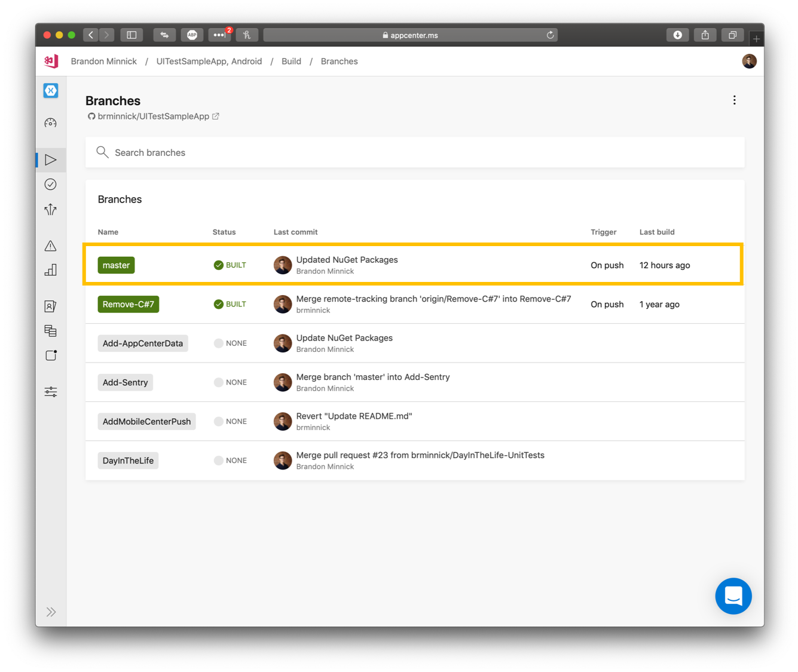Image resolution: width=798 pixels, height=672 pixels.
Task: Click NONE status of Add-Sentry row
Action: click(x=230, y=382)
